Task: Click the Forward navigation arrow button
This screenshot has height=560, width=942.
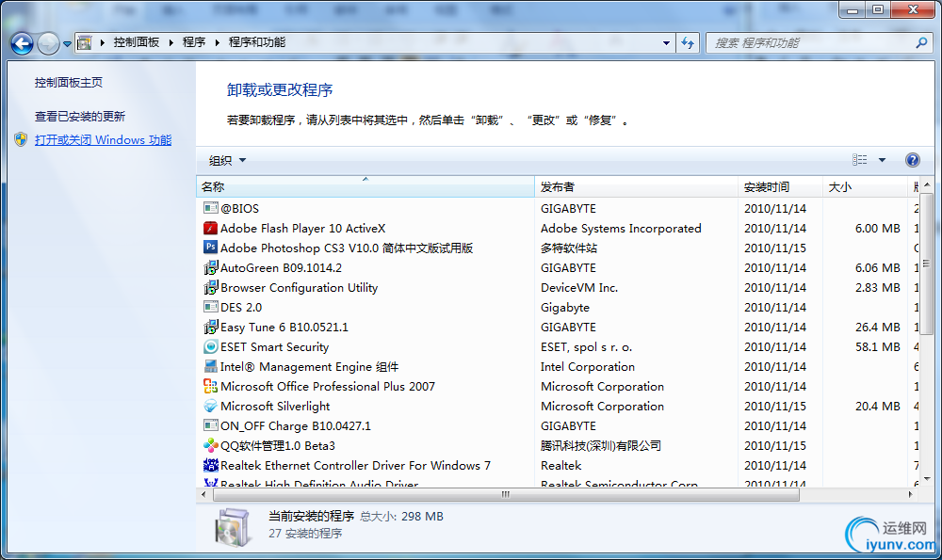Action: 48,43
